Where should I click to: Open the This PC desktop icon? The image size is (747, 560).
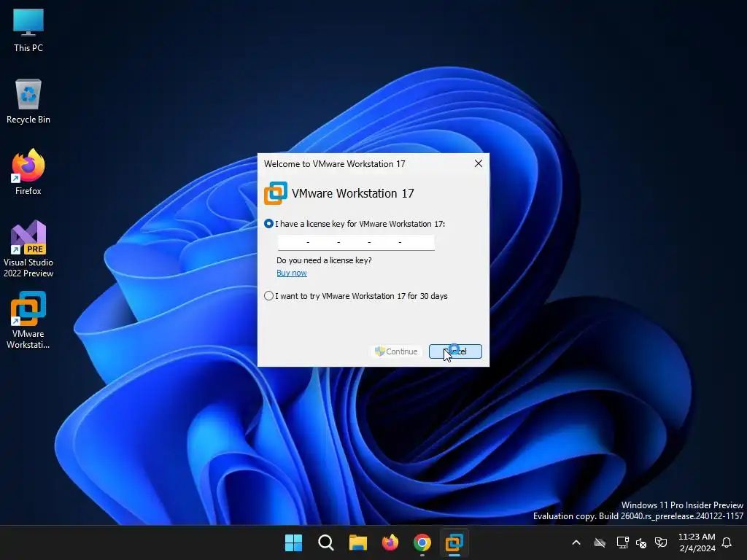28,29
